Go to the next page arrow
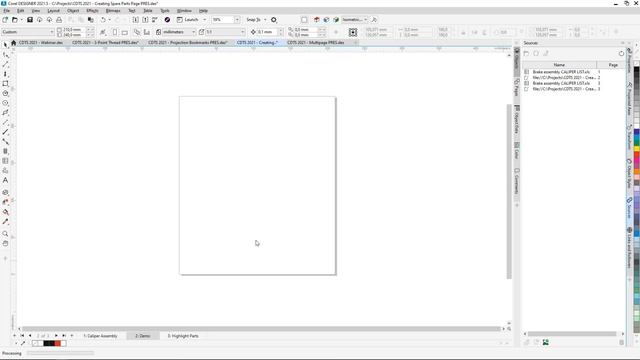This screenshot has height=360, width=640. coord(56,336)
